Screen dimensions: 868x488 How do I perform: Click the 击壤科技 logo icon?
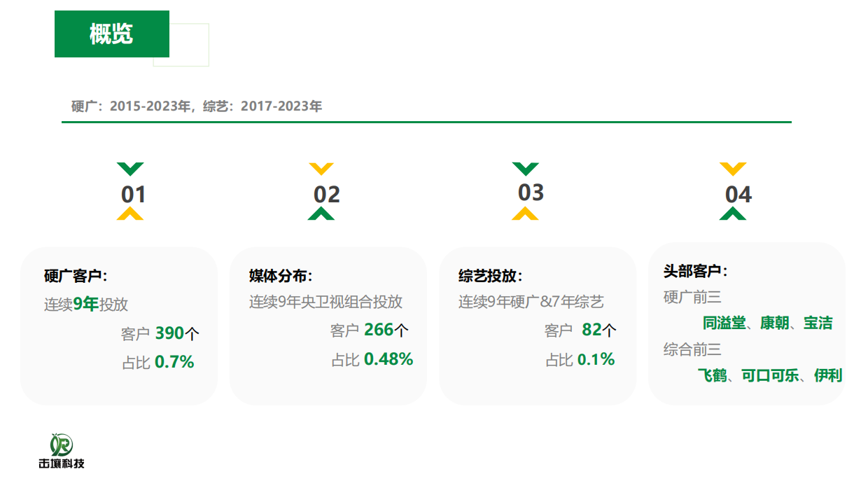tap(62, 445)
